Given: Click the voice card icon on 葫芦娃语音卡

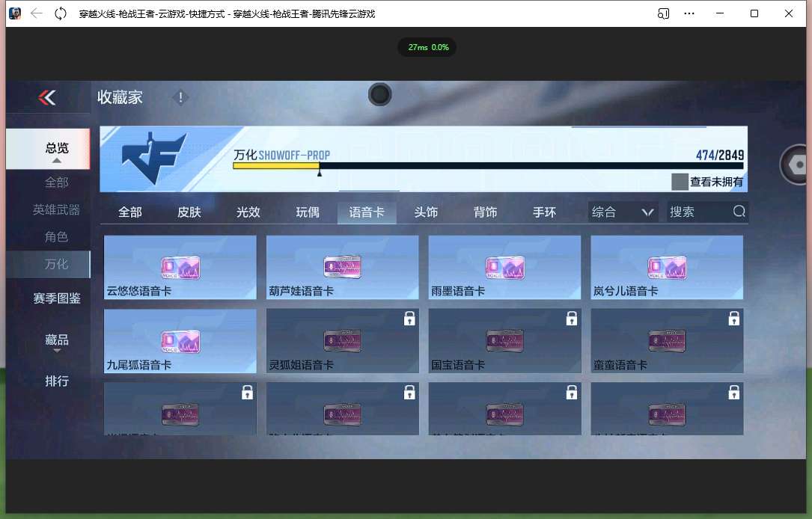Looking at the screenshot, I should pos(342,268).
